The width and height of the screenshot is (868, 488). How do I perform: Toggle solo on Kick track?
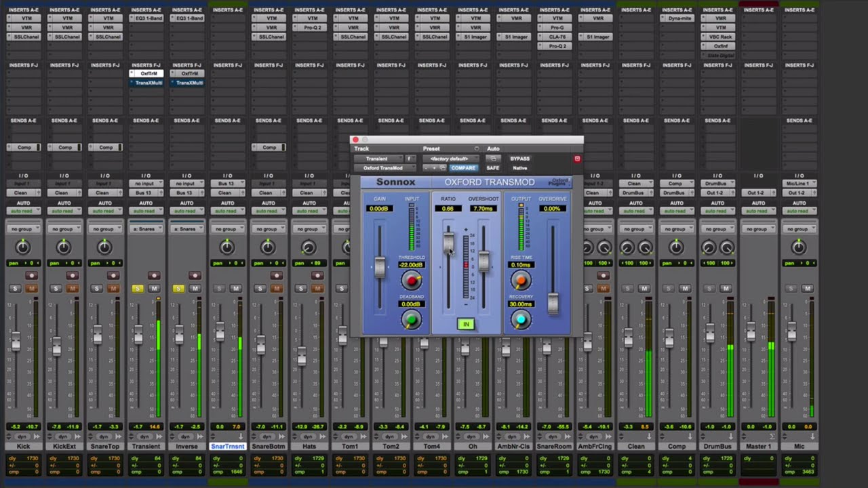[16, 289]
